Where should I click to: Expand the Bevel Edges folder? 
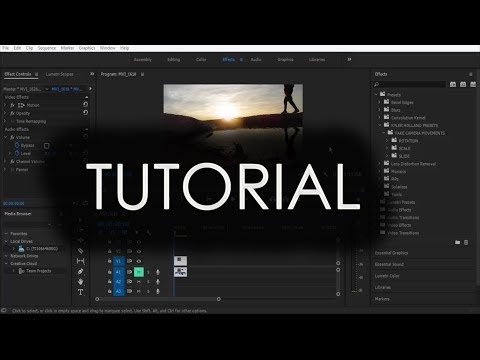coord(379,102)
